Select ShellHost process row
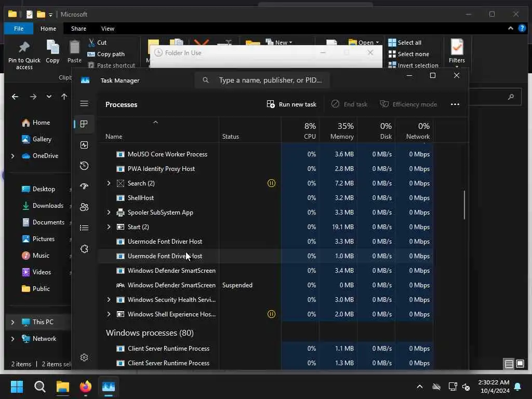This screenshot has width=532, height=399. [265, 198]
